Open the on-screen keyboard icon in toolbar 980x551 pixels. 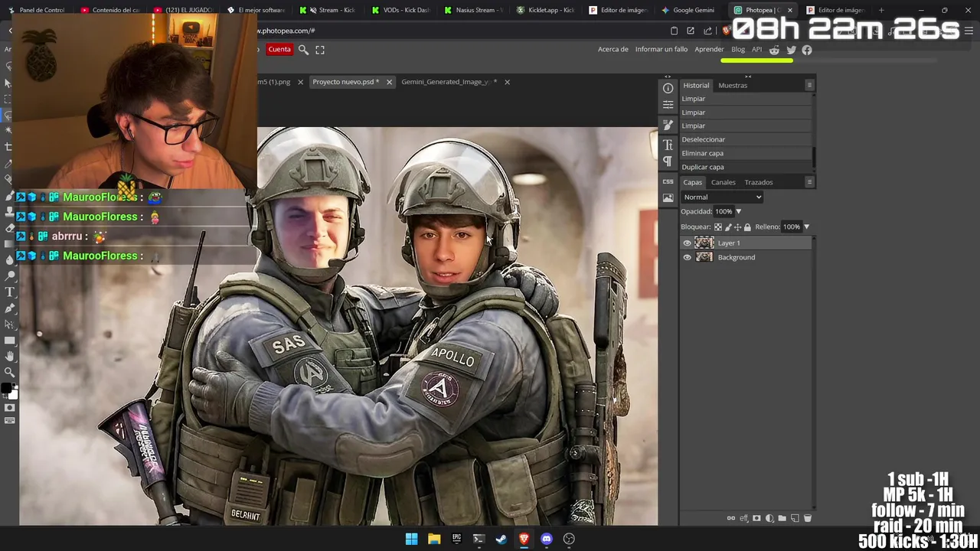pyautogui.click(x=10, y=420)
